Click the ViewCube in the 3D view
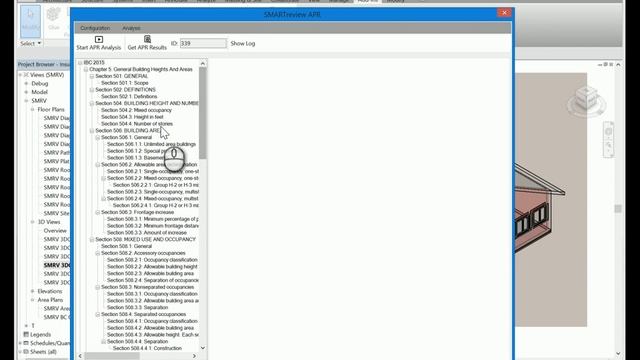 pos(586,99)
